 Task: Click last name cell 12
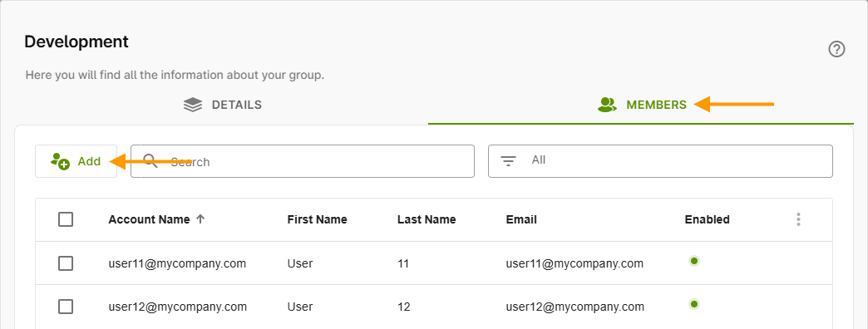point(403,307)
